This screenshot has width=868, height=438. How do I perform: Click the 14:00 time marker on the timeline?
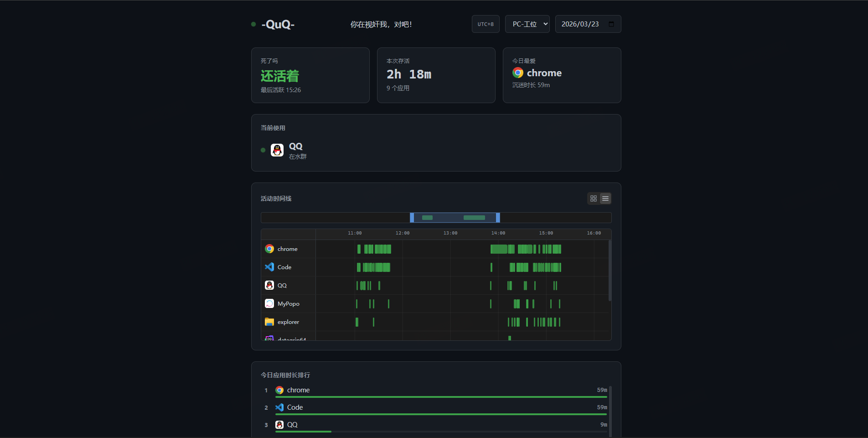pyautogui.click(x=498, y=233)
